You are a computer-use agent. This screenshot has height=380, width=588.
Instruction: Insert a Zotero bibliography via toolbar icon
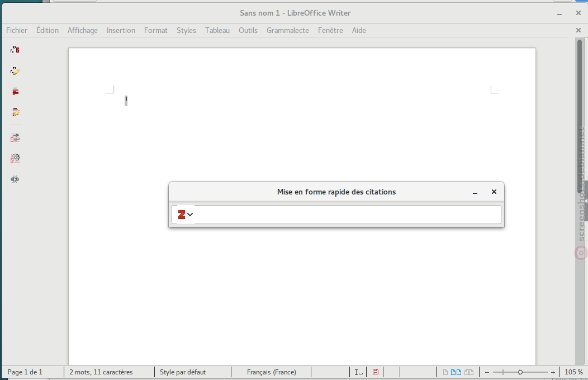click(x=15, y=92)
